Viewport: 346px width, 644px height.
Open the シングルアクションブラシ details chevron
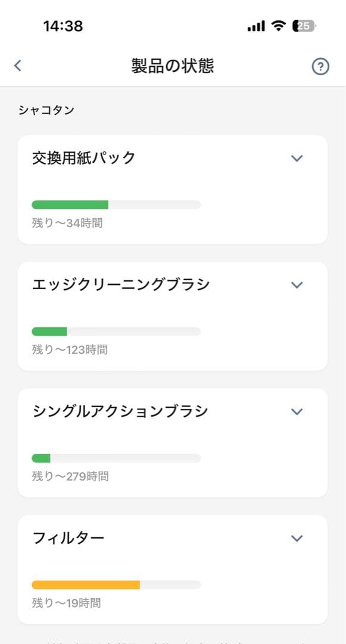pyautogui.click(x=296, y=411)
